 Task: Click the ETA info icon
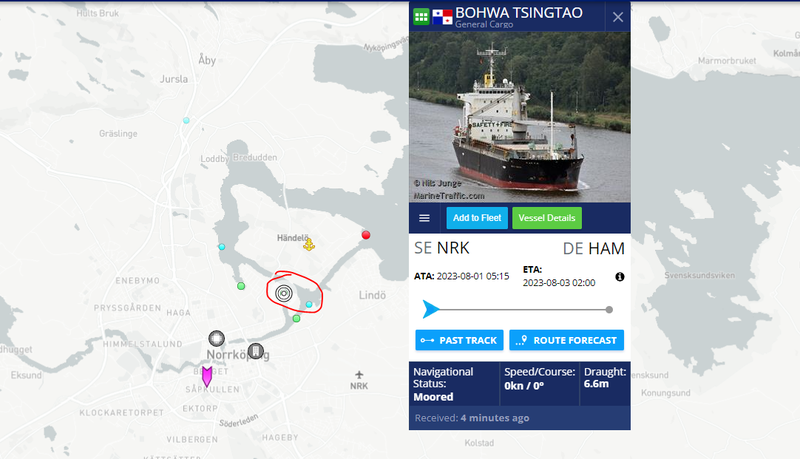pyautogui.click(x=619, y=276)
